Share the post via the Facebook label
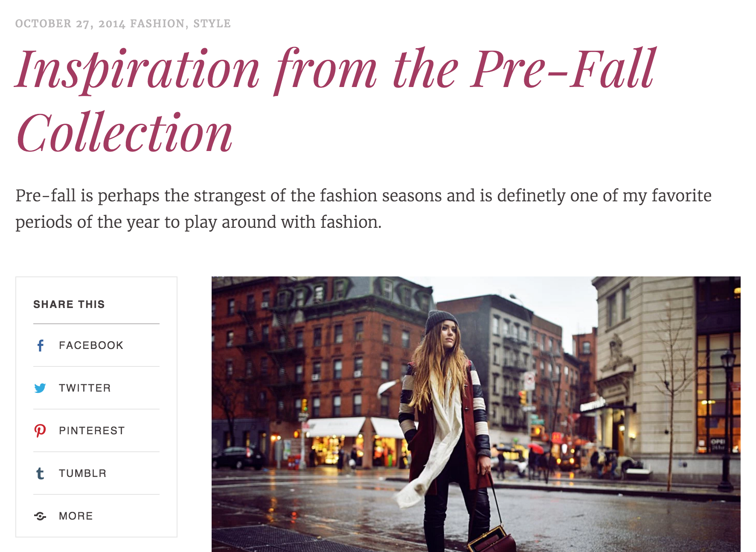Screen dimensions: 756x552 coord(91,346)
